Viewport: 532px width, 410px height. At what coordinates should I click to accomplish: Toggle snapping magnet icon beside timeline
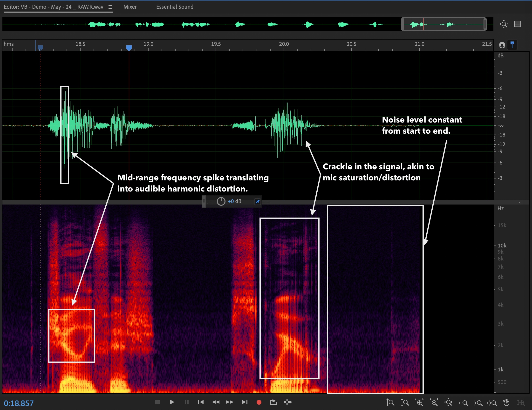502,45
